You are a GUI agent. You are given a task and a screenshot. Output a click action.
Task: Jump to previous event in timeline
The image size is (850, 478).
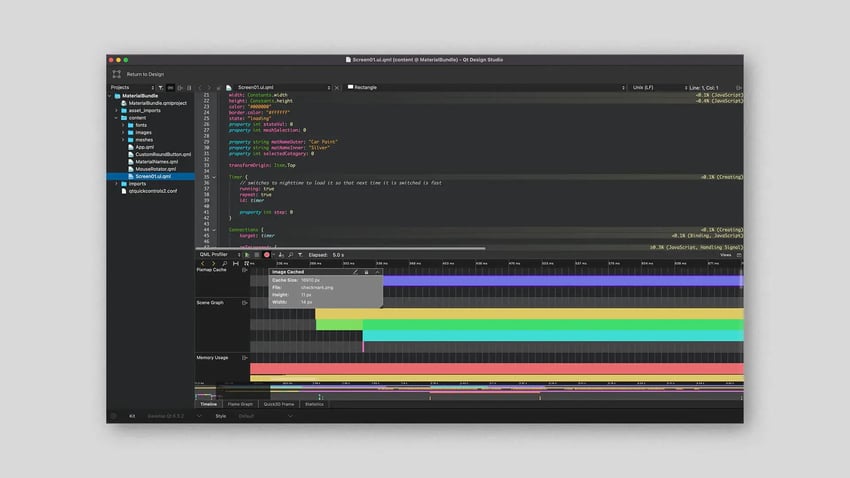[x=203, y=263]
